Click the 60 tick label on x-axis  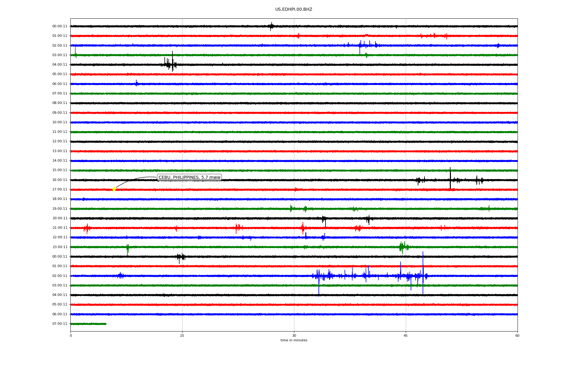point(517,335)
